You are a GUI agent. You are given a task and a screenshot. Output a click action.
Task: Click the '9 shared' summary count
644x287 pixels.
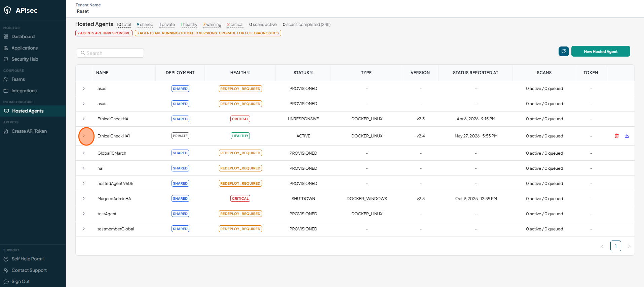[x=145, y=25]
